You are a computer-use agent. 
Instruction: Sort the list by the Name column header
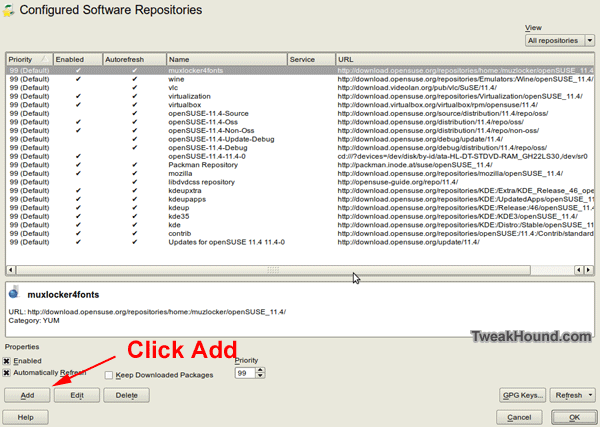tap(225, 60)
